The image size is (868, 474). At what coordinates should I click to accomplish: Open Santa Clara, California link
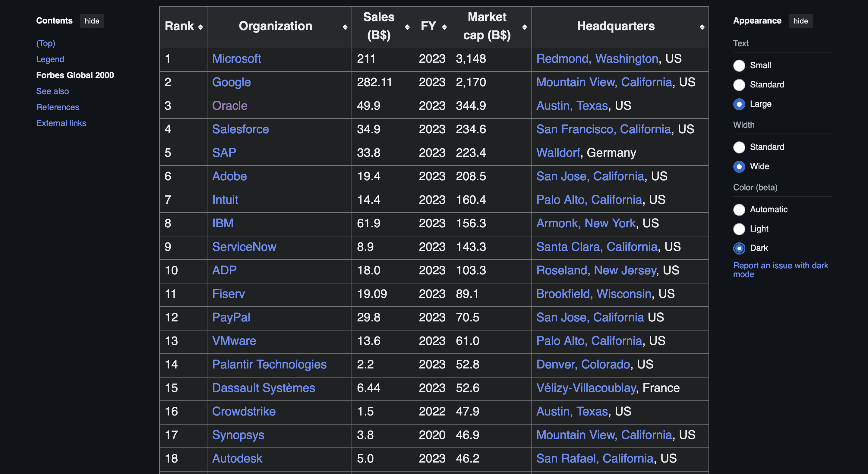597,247
